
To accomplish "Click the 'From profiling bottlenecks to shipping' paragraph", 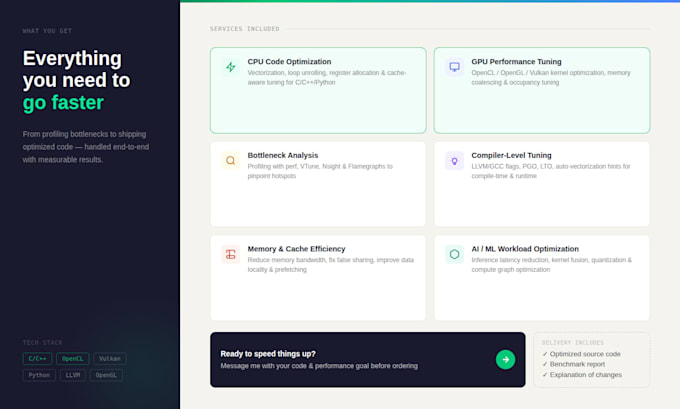I will [86, 147].
